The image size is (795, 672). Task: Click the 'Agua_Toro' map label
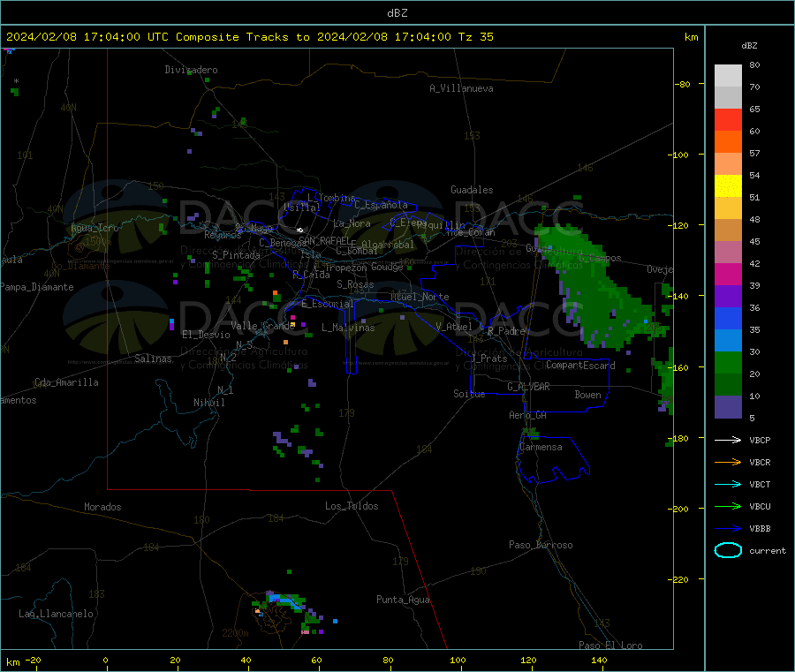pyautogui.click(x=95, y=228)
